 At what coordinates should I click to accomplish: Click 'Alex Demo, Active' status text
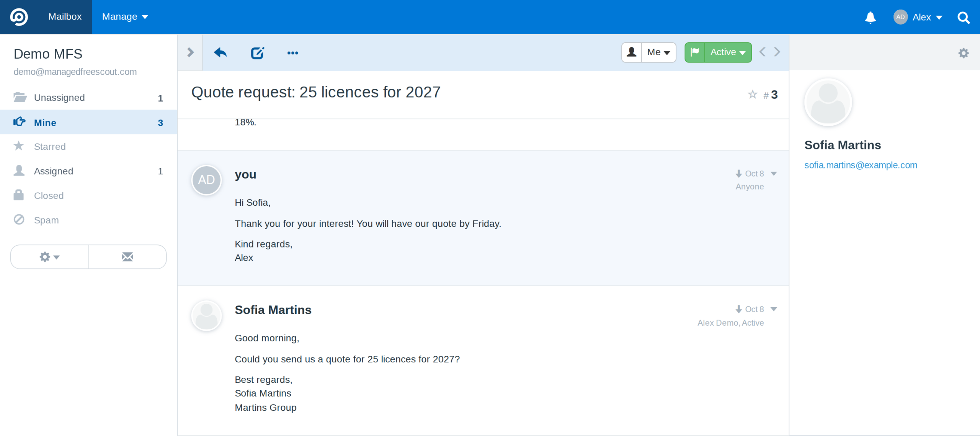click(x=730, y=323)
